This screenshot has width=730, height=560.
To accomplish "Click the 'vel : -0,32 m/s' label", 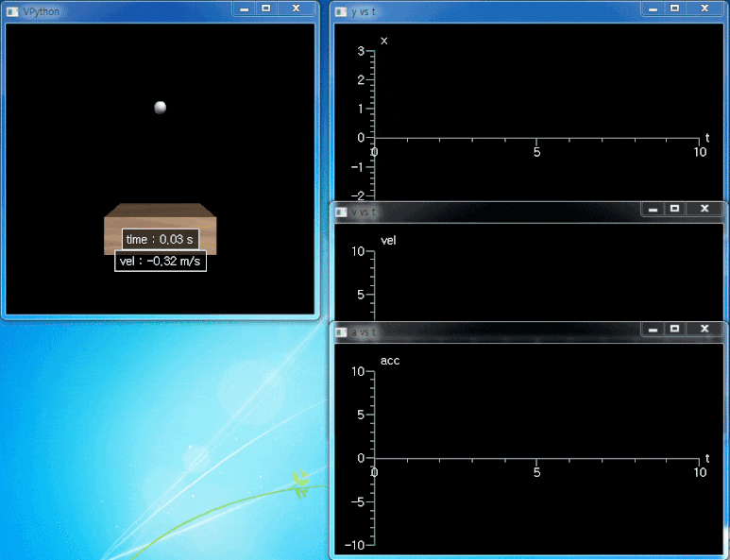I will 161,262.
